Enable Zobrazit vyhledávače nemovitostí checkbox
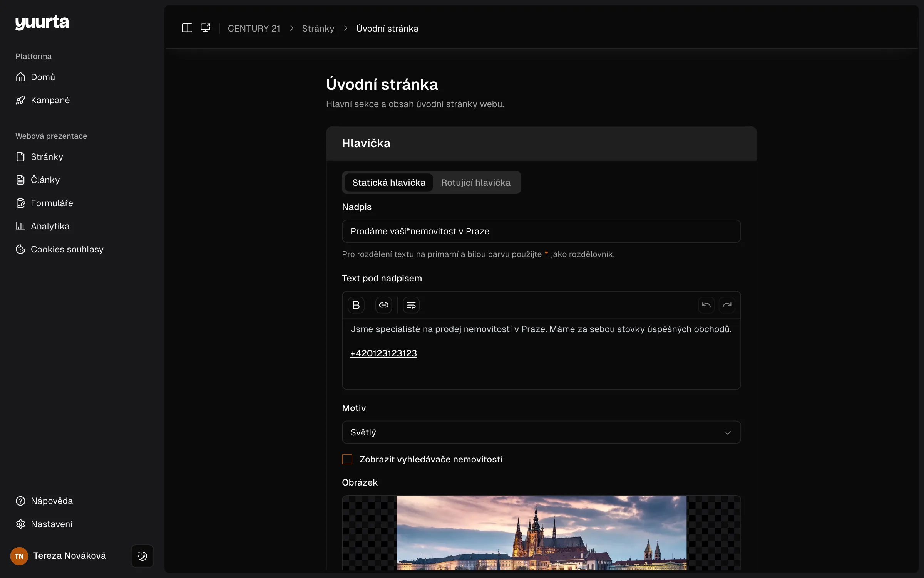Viewport: 924px width, 578px height. 347,459
